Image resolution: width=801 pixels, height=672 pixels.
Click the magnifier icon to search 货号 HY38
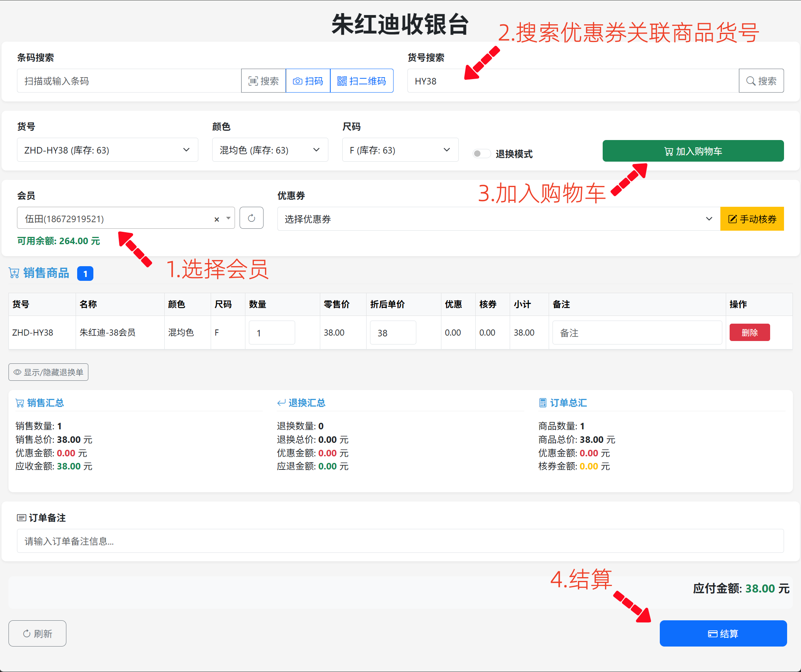750,81
